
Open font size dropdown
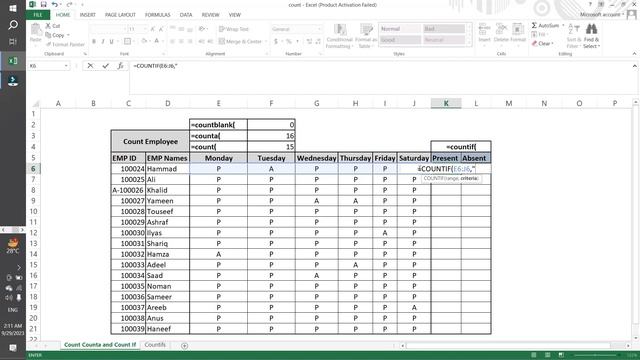click(x=144, y=29)
